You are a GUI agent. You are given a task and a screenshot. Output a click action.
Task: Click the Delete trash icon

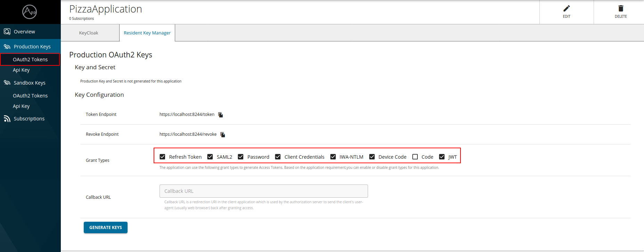click(x=621, y=9)
